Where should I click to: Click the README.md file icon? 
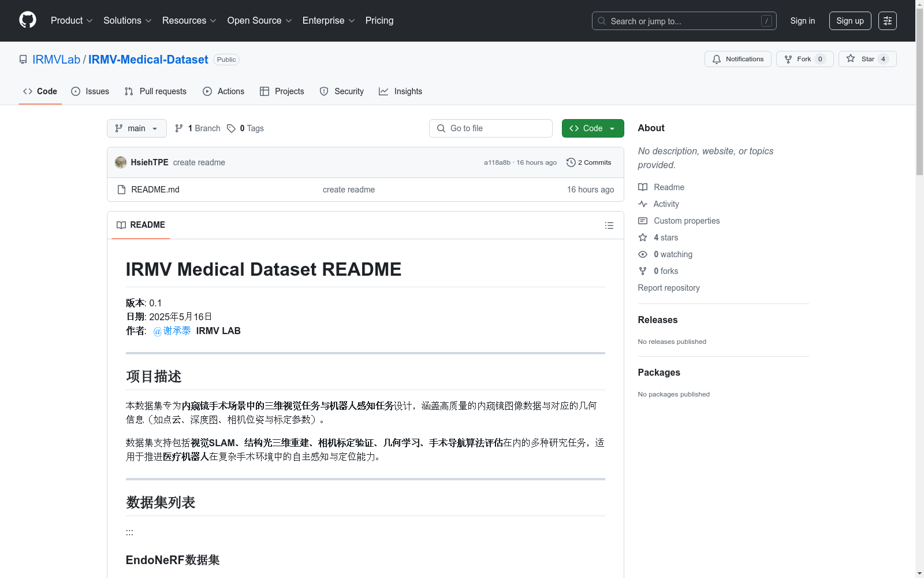pos(121,190)
